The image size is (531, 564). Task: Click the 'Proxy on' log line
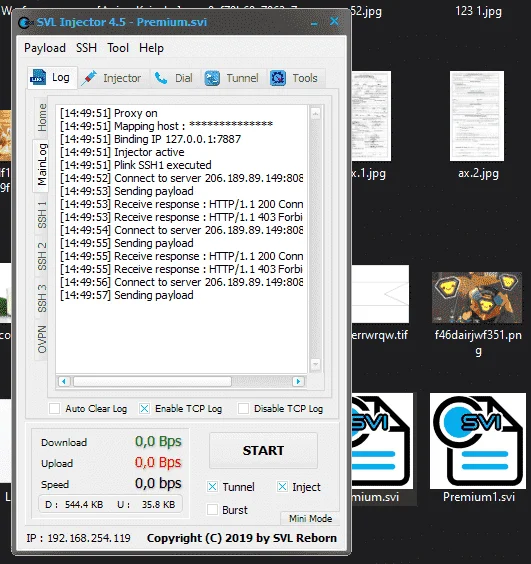(x=109, y=113)
